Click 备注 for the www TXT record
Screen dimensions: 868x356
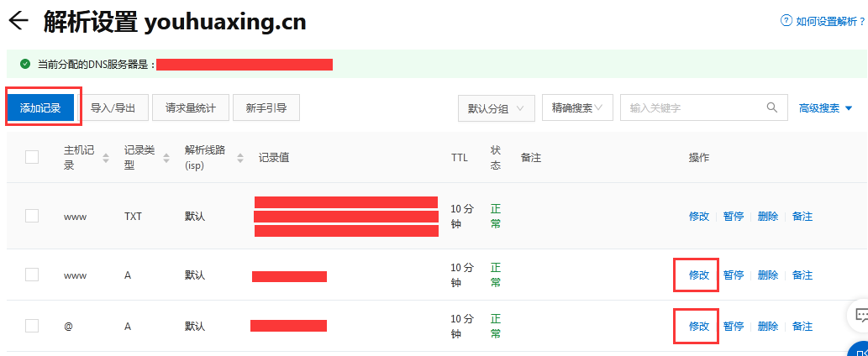coord(802,217)
